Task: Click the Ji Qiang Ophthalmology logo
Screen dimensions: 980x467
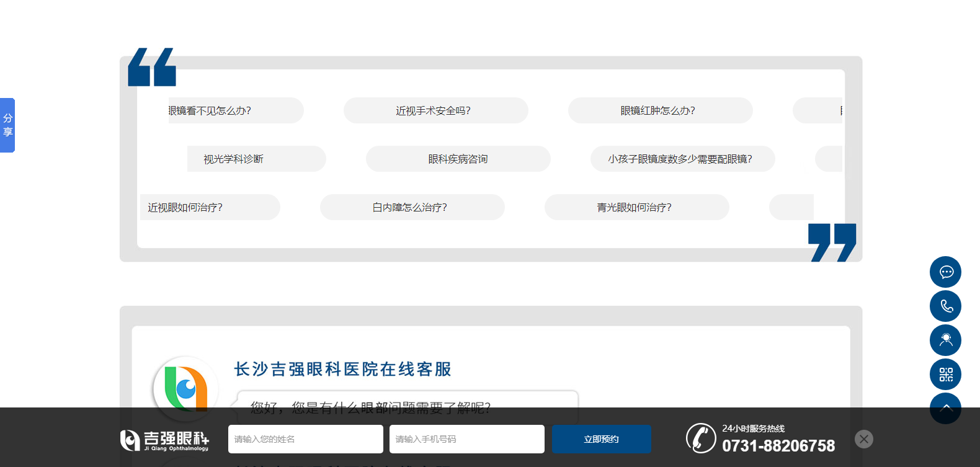Action: [164, 440]
